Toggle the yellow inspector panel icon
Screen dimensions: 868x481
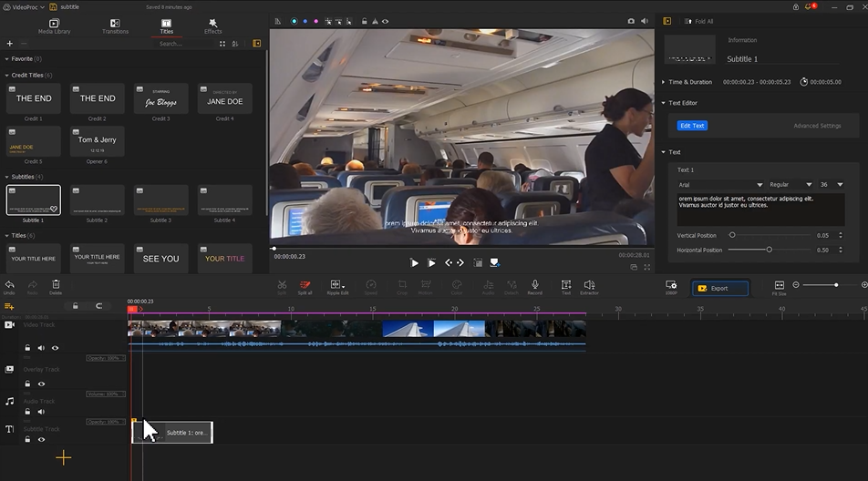(x=667, y=21)
